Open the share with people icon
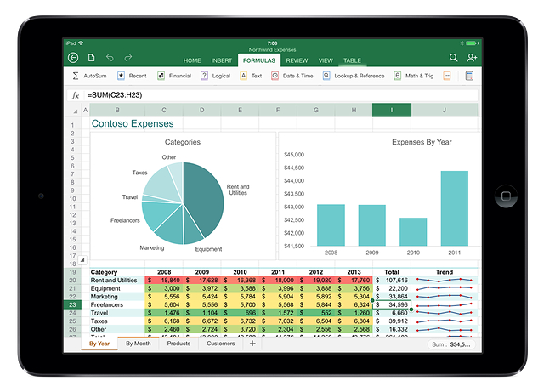 (472, 58)
